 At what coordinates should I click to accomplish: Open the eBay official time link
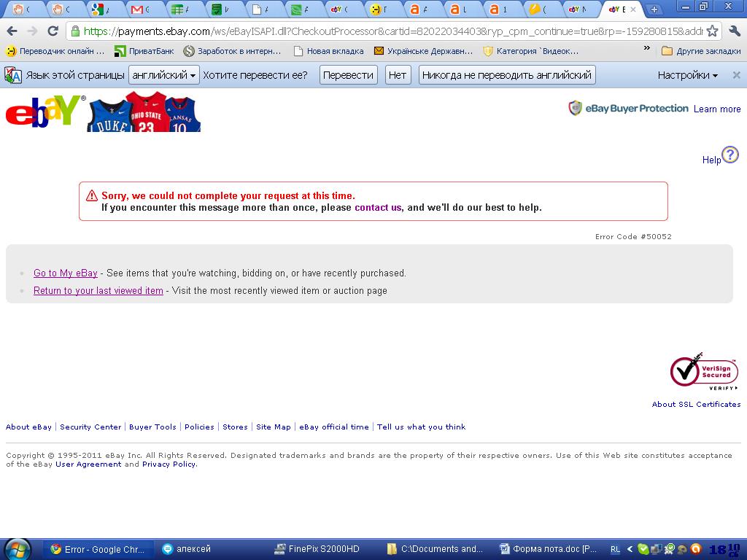(x=334, y=427)
